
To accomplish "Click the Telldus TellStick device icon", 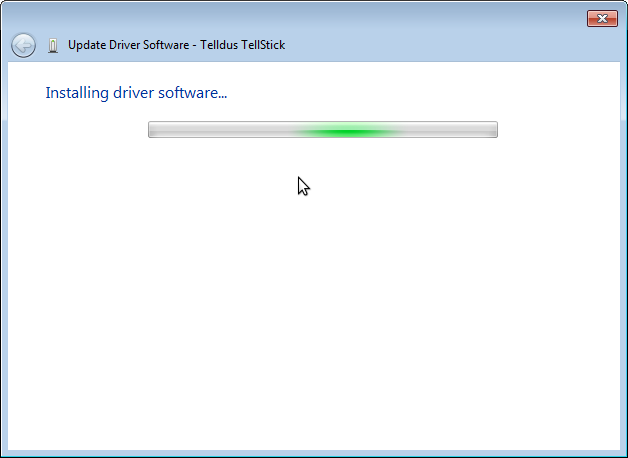I will click(x=53, y=45).
